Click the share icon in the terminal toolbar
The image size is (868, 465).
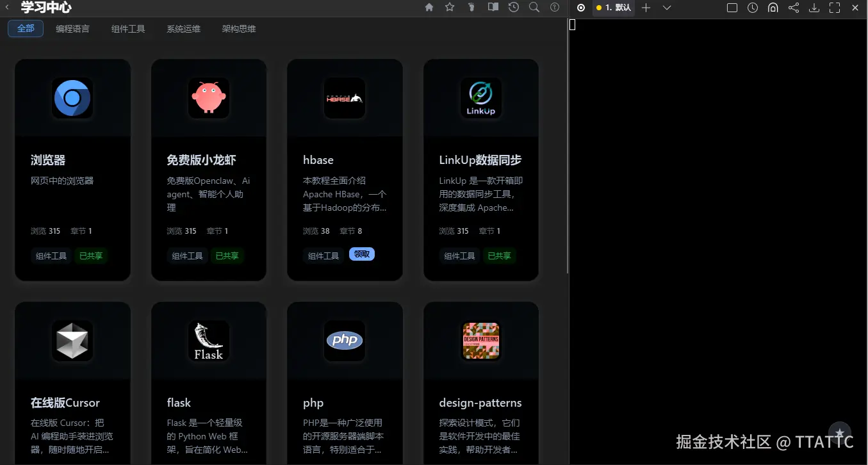794,8
